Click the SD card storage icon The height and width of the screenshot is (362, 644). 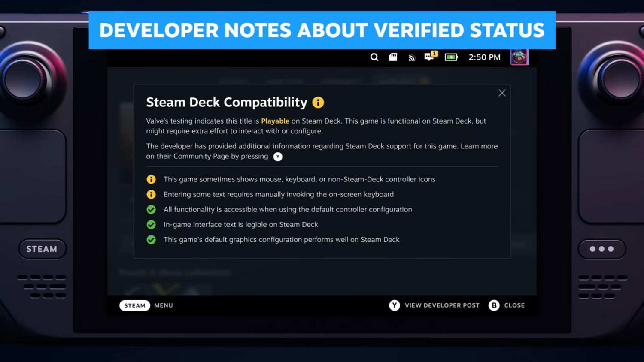pyautogui.click(x=393, y=57)
